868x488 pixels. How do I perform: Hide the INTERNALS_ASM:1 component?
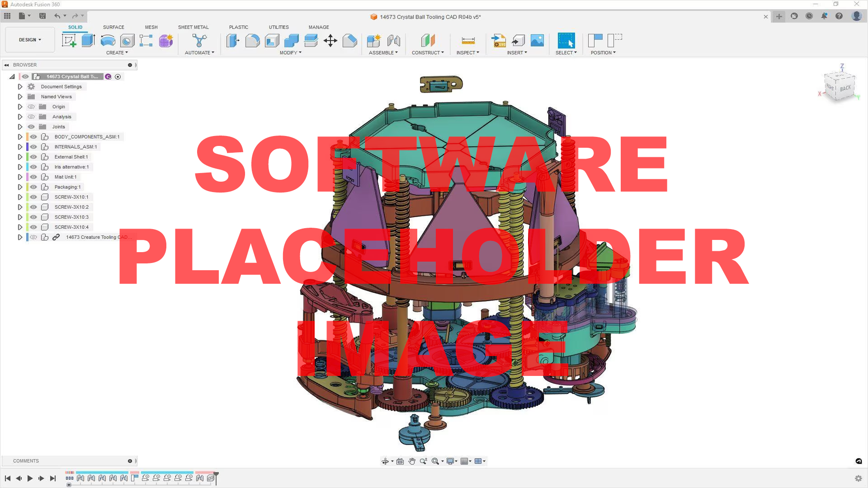pyautogui.click(x=33, y=146)
